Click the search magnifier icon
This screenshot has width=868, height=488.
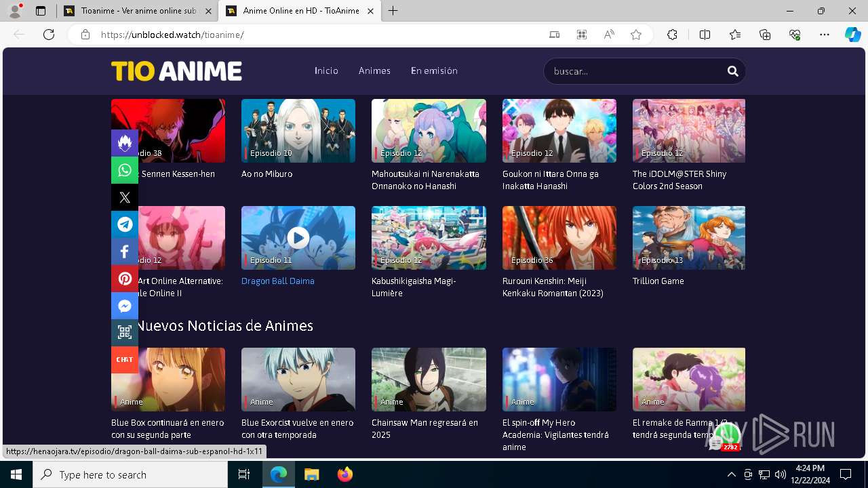pyautogui.click(x=732, y=71)
